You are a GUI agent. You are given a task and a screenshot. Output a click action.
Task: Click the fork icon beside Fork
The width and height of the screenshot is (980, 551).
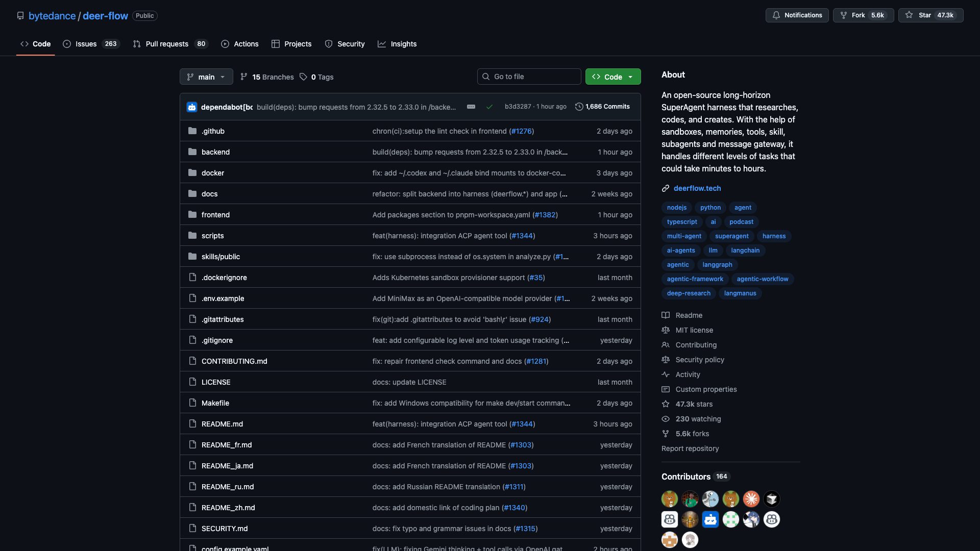tap(844, 15)
